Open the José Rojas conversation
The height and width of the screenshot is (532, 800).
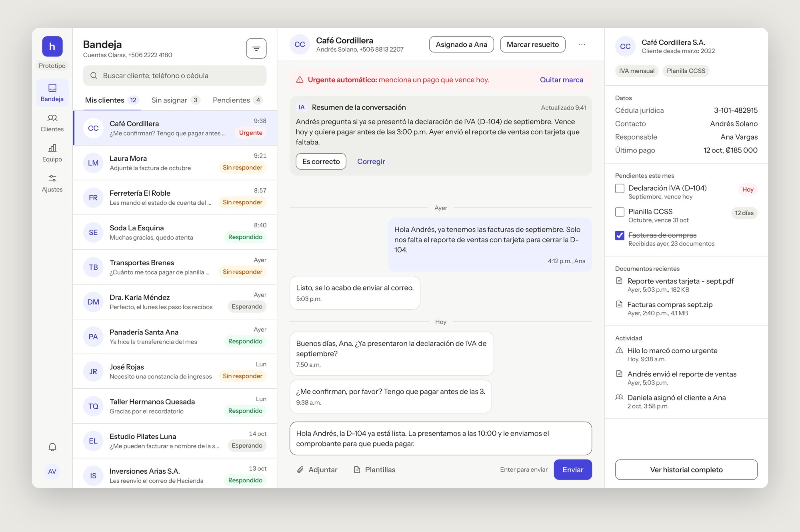175,372
